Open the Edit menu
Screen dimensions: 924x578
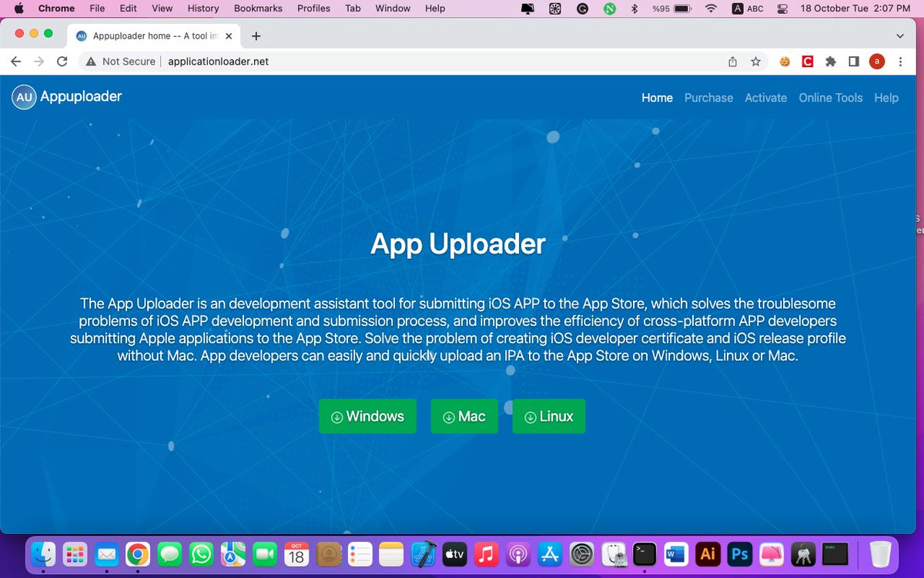(128, 8)
